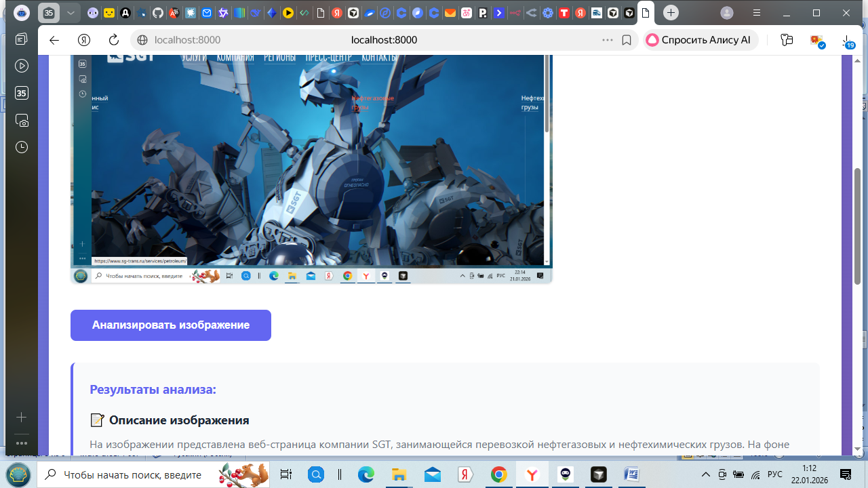
Task: Open the 35 tabs list in sidebar
Action: tap(22, 93)
